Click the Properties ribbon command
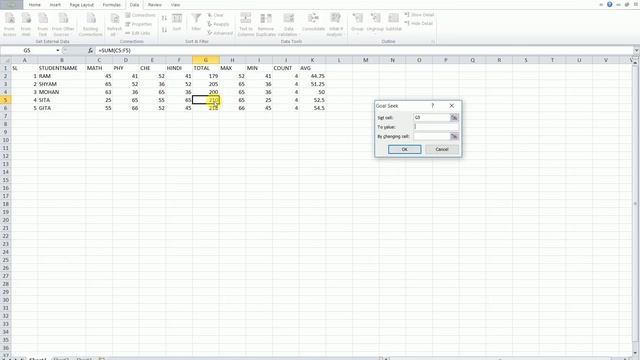640x360 pixels. pyautogui.click(x=139, y=24)
